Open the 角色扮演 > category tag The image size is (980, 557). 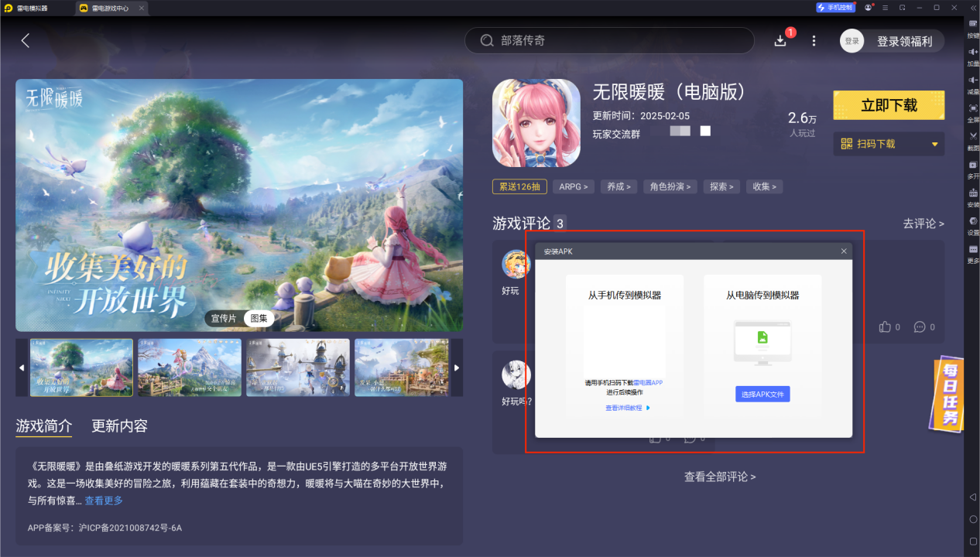(670, 186)
